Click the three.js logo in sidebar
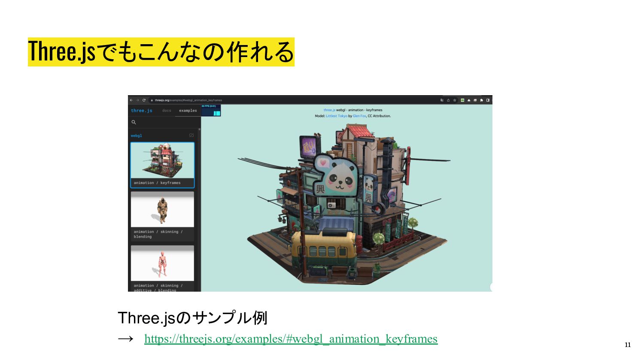 [x=142, y=111]
